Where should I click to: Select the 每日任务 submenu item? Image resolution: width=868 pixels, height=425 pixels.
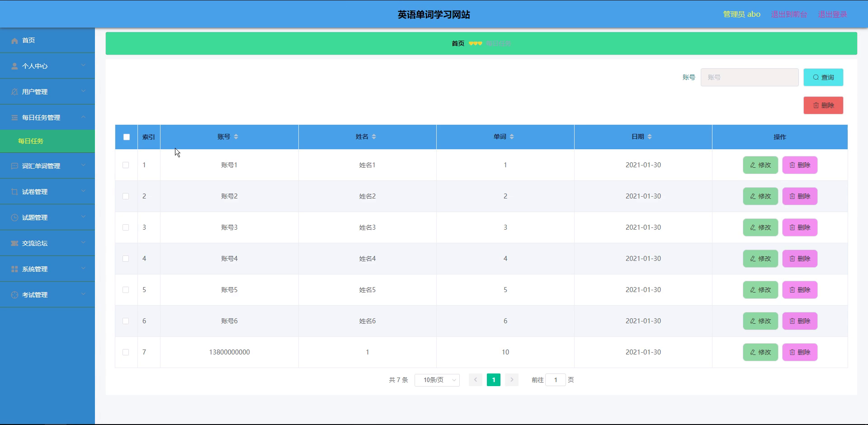[47, 141]
